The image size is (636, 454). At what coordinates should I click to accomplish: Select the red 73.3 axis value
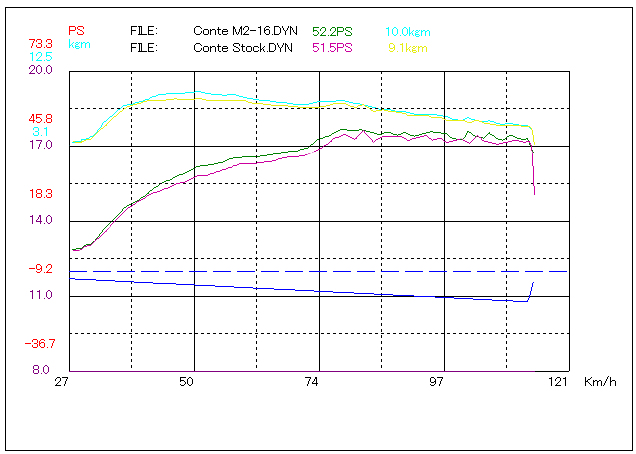pyautogui.click(x=41, y=44)
